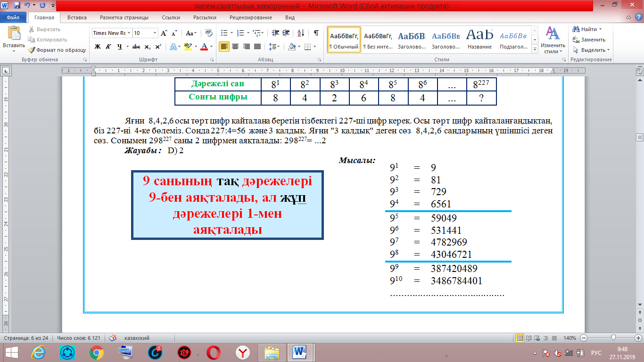Toggle italic formatting

(x=108, y=47)
